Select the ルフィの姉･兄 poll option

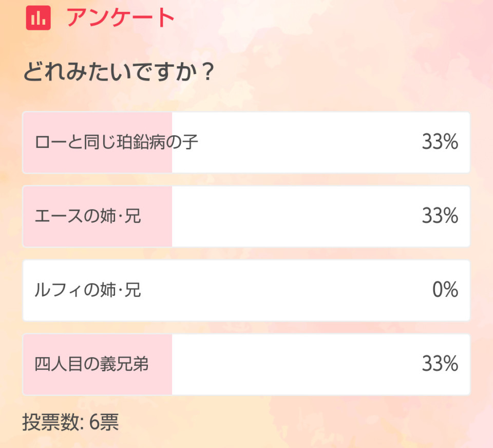click(x=246, y=290)
